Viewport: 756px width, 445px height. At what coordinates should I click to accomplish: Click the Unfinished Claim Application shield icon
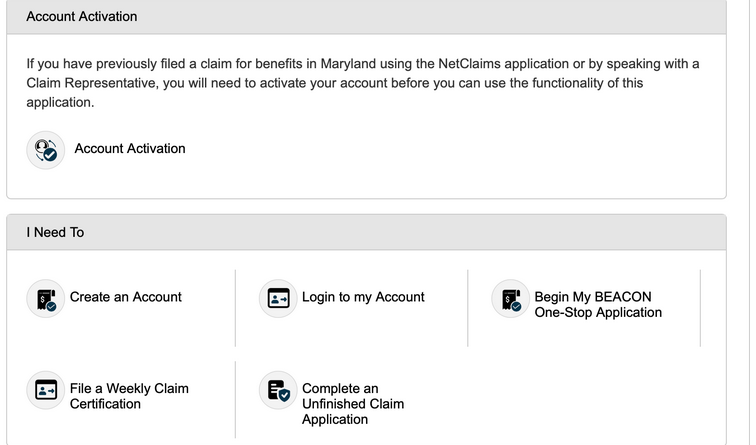(278, 390)
